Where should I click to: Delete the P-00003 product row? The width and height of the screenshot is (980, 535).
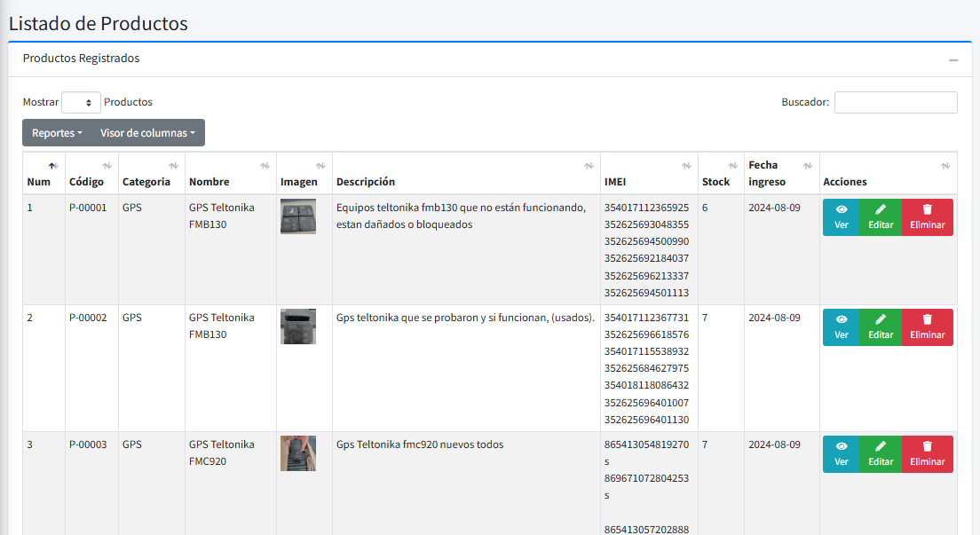click(927, 454)
